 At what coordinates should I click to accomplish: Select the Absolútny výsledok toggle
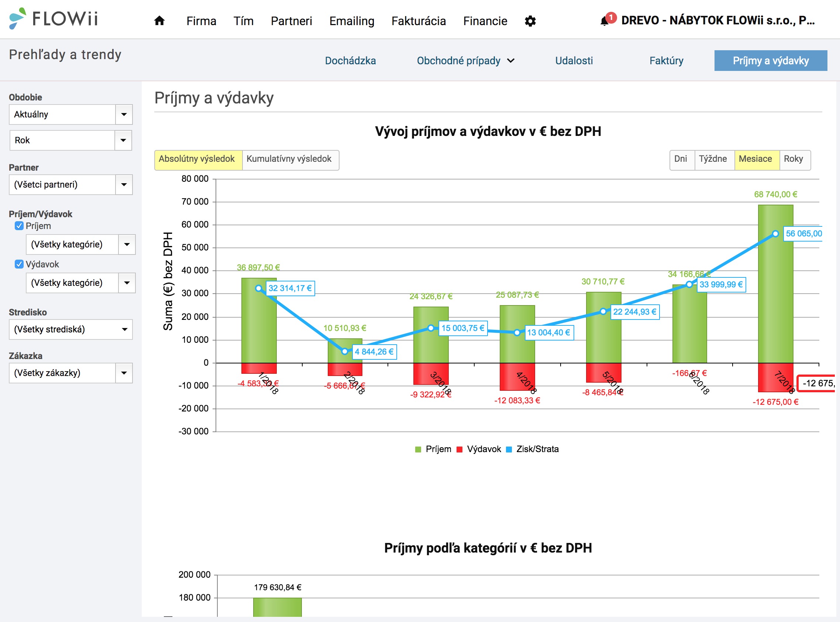[x=198, y=160]
